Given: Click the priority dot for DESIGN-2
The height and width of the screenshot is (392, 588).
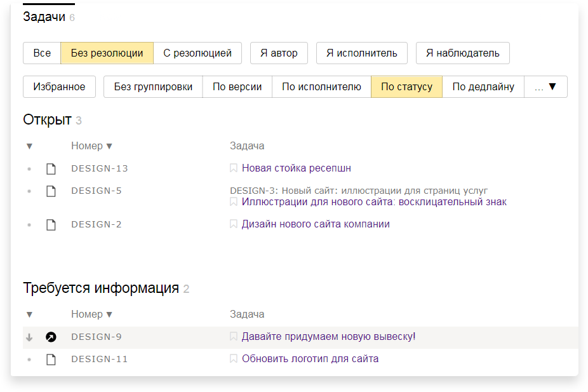Looking at the screenshot, I should pyautogui.click(x=29, y=225).
